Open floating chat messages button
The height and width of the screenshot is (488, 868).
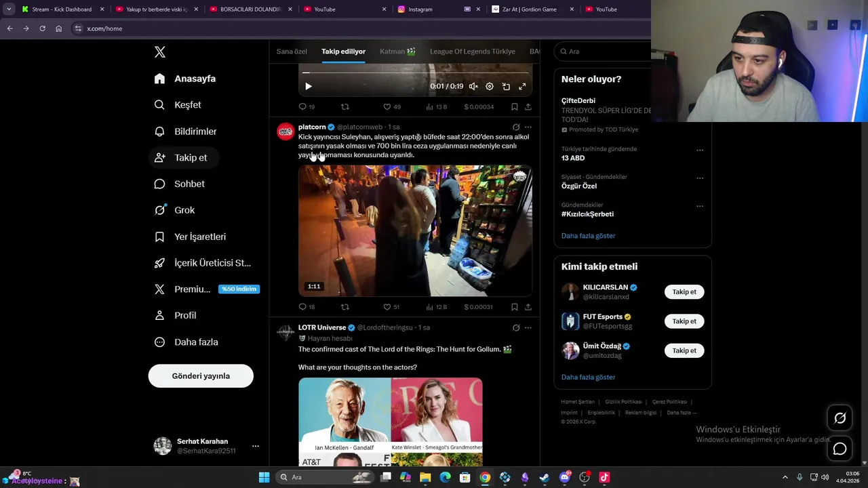click(x=840, y=449)
